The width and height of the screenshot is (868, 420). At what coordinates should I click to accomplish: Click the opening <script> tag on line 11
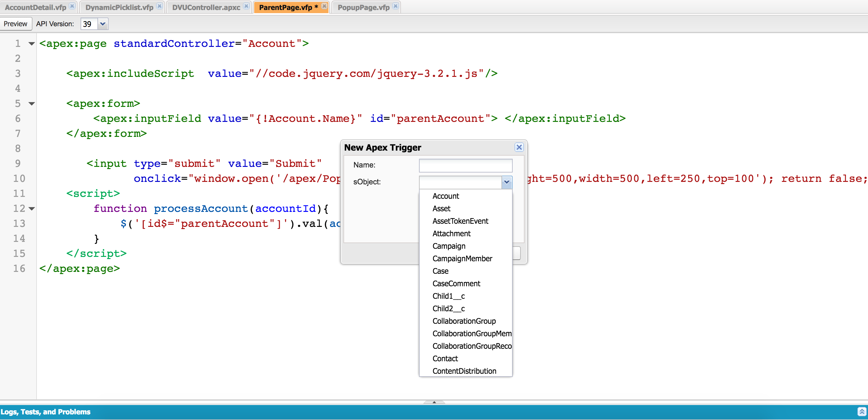tap(93, 194)
